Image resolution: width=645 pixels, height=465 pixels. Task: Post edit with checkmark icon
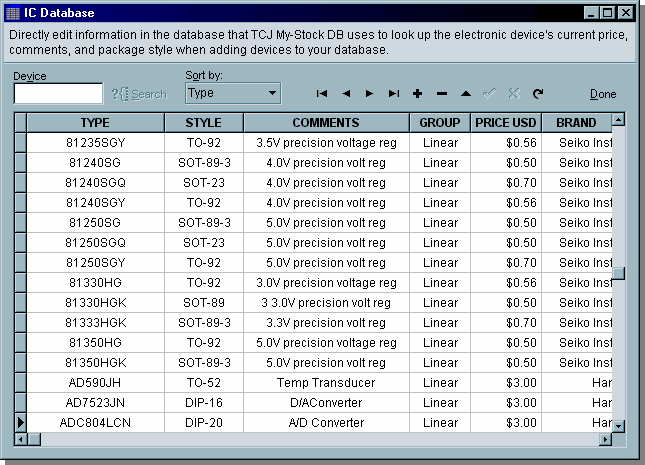[x=490, y=94]
